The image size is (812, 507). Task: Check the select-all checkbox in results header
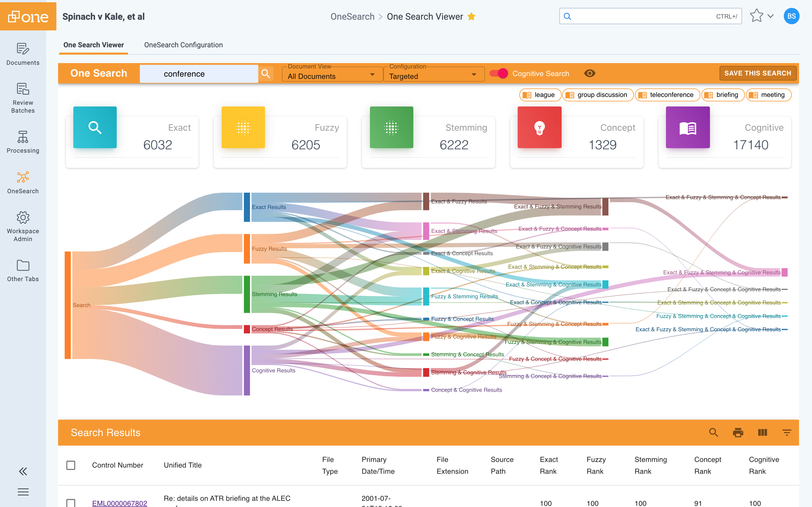click(x=71, y=465)
